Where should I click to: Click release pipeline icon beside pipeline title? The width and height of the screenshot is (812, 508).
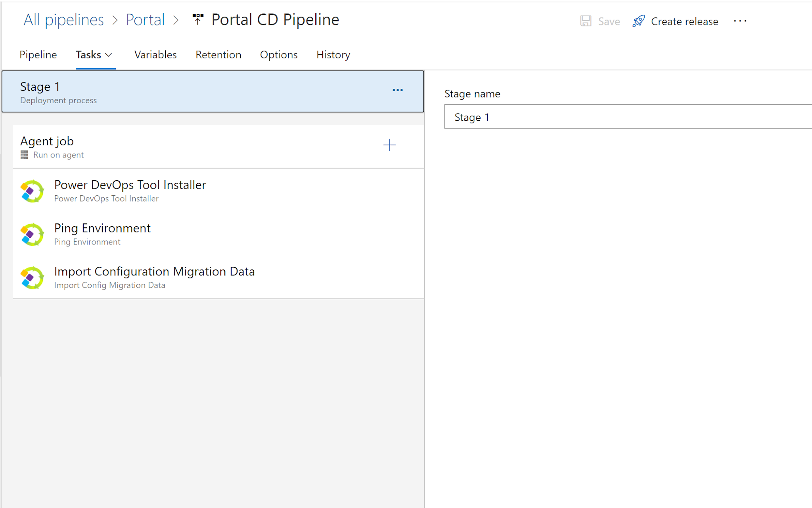click(x=198, y=19)
